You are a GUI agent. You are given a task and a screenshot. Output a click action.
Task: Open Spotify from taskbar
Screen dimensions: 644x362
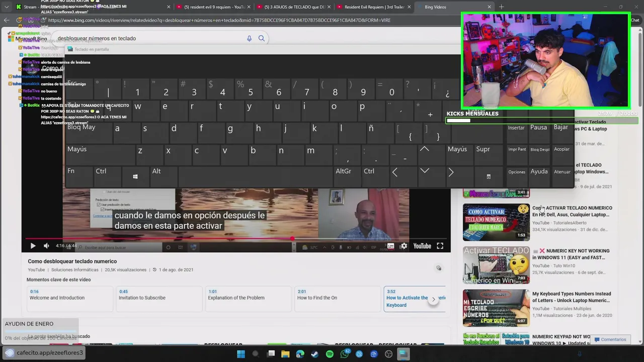(x=330, y=354)
